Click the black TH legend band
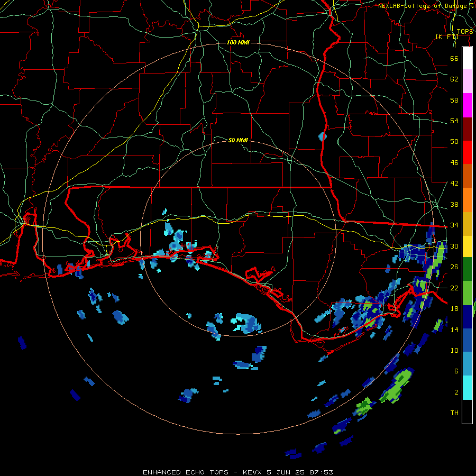 pyautogui.click(x=467, y=411)
